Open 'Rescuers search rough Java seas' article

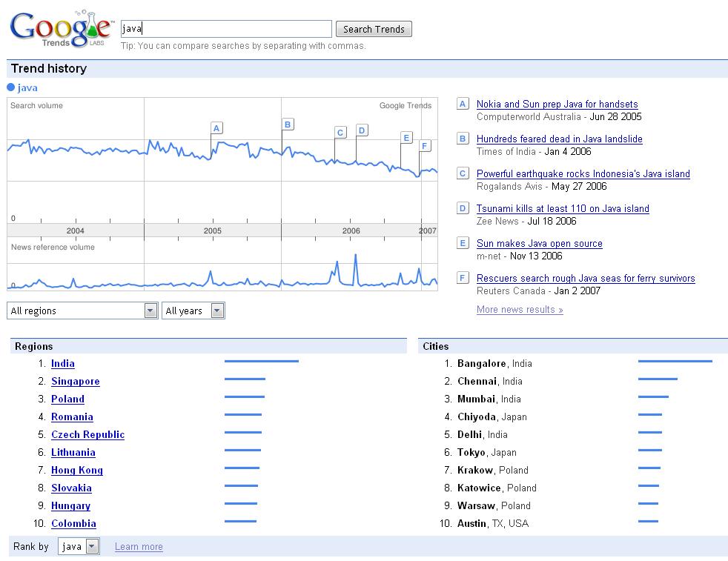[x=586, y=278]
